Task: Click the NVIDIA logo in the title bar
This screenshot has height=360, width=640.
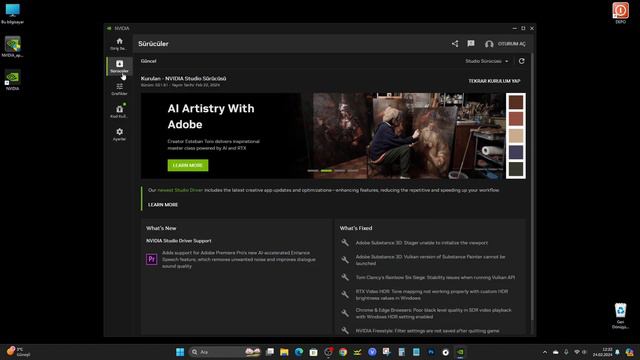Action: pyautogui.click(x=109, y=29)
